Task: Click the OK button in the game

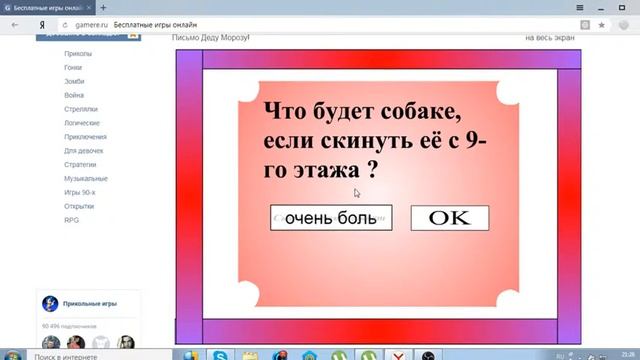Action: tap(450, 218)
